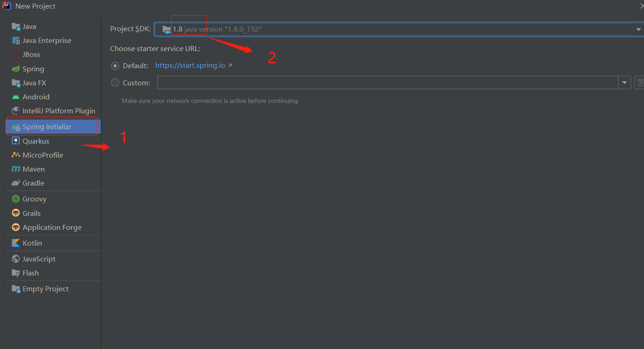This screenshot has width=644, height=349.
Task: Click the Kotlin K icon
Action: point(16,243)
